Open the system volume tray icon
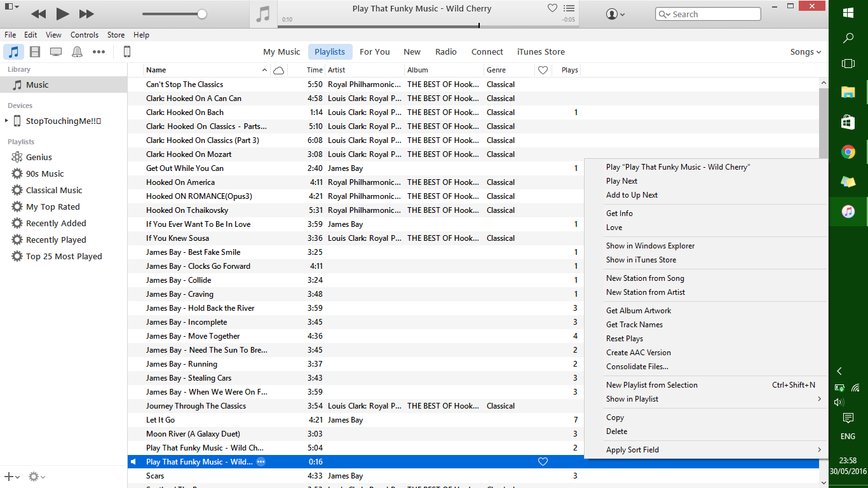 pyautogui.click(x=839, y=402)
